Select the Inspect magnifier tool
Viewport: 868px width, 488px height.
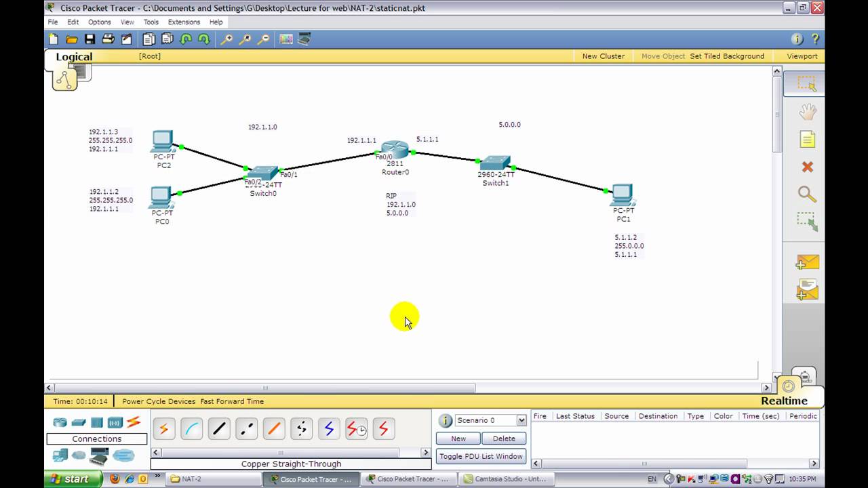pos(807,195)
